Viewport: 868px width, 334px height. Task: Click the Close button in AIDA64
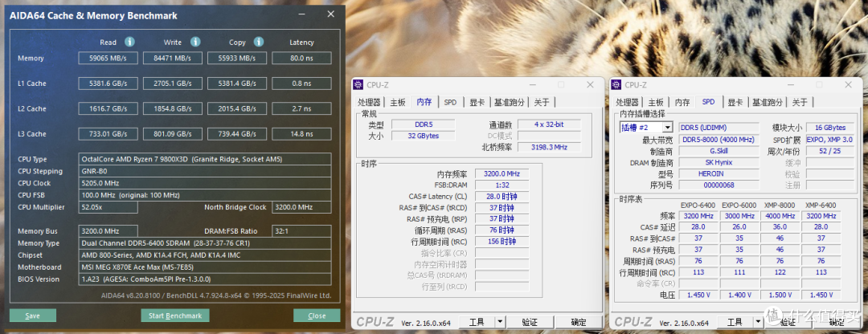point(317,316)
